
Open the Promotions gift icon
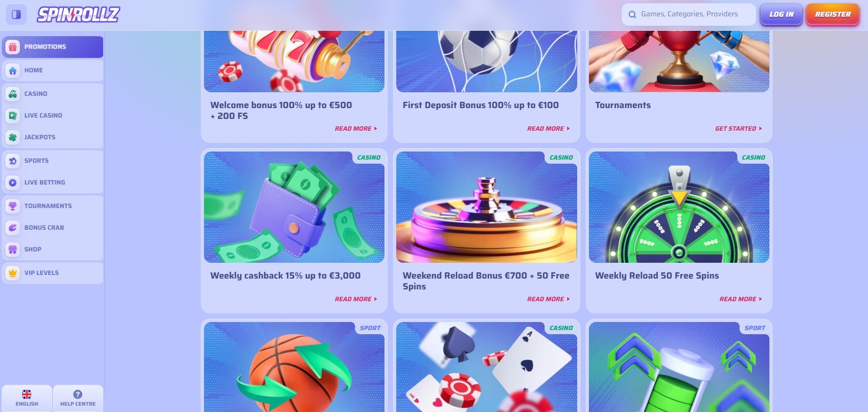tap(13, 47)
